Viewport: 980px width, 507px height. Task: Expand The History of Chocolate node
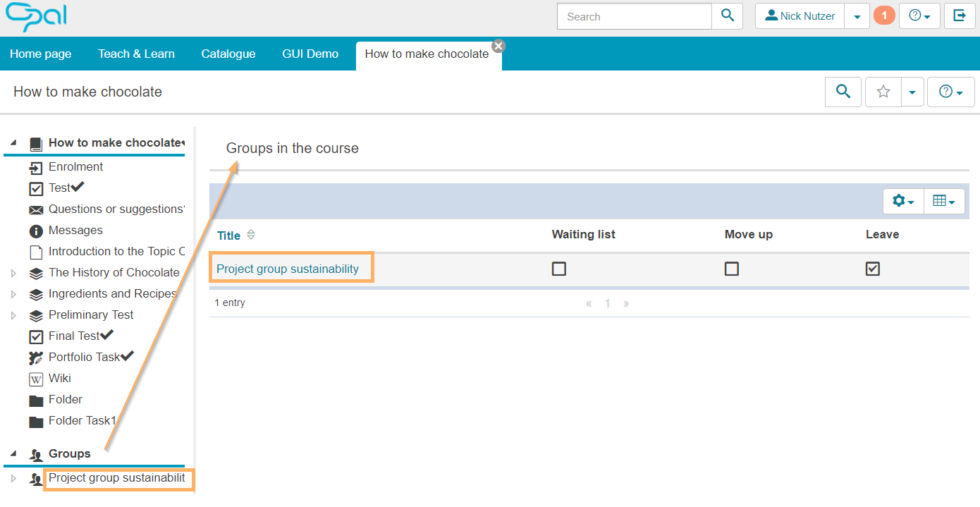(x=13, y=273)
